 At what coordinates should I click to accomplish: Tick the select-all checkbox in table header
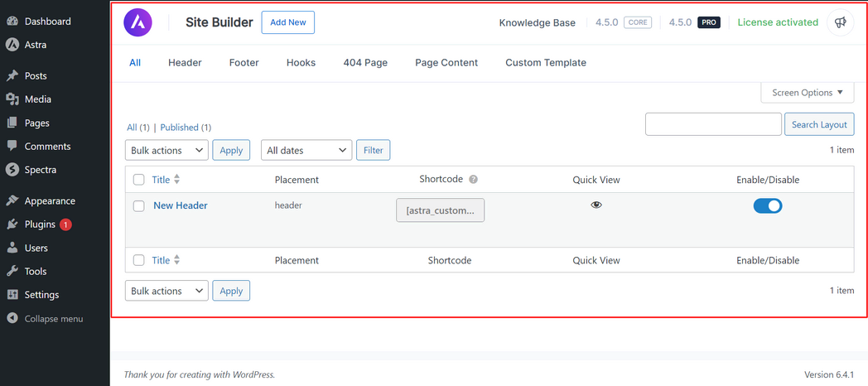tap(139, 180)
